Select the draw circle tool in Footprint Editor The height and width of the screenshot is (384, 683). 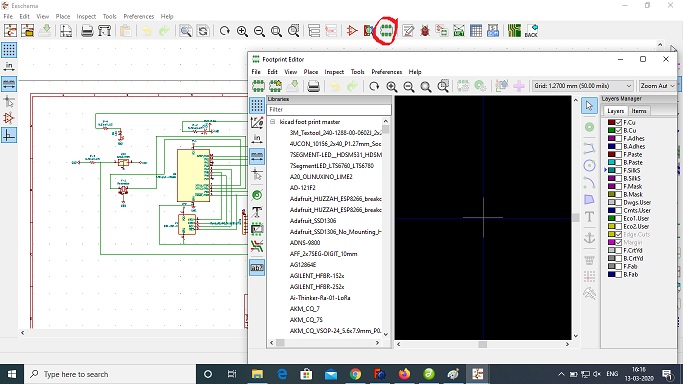coord(589,165)
